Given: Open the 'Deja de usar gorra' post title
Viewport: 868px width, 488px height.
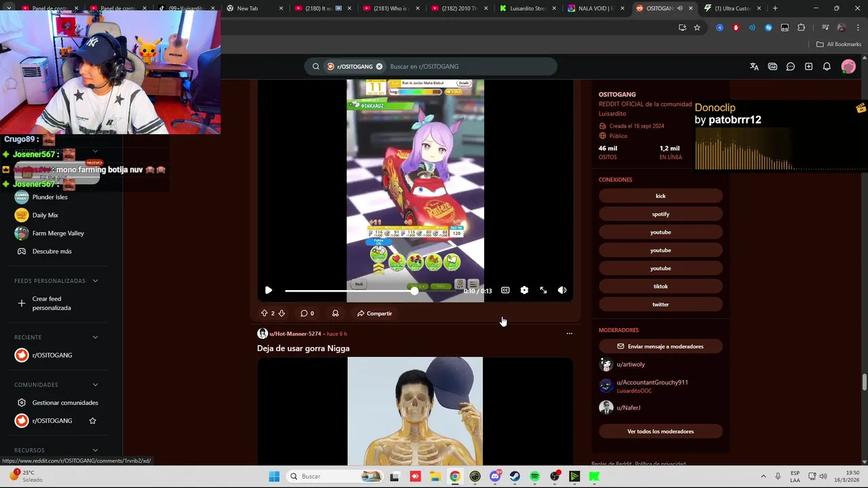Looking at the screenshot, I should click(x=303, y=348).
